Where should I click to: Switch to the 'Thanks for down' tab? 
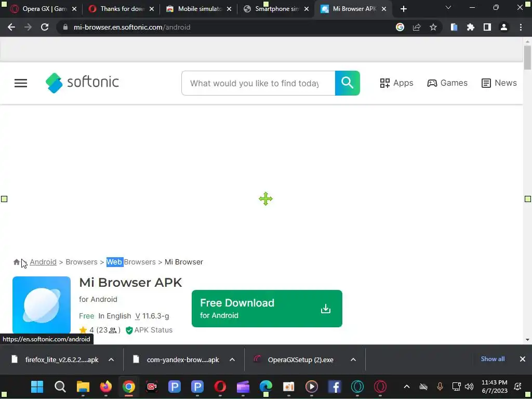pyautogui.click(x=121, y=9)
